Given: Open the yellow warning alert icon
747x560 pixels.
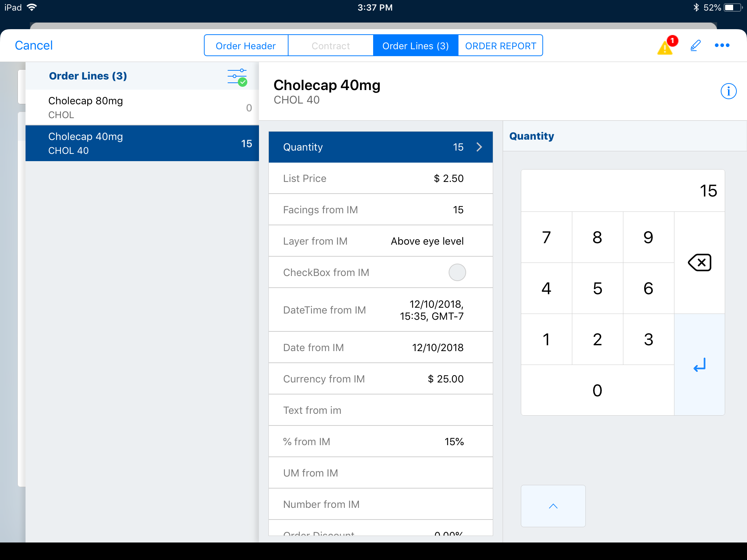Looking at the screenshot, I should (665, 47).
